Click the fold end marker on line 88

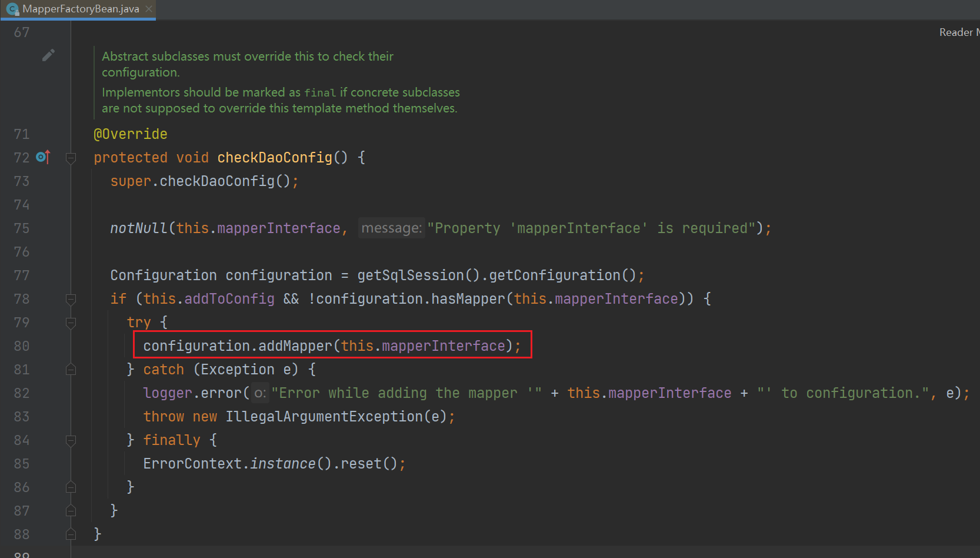[x=71, y=534]
